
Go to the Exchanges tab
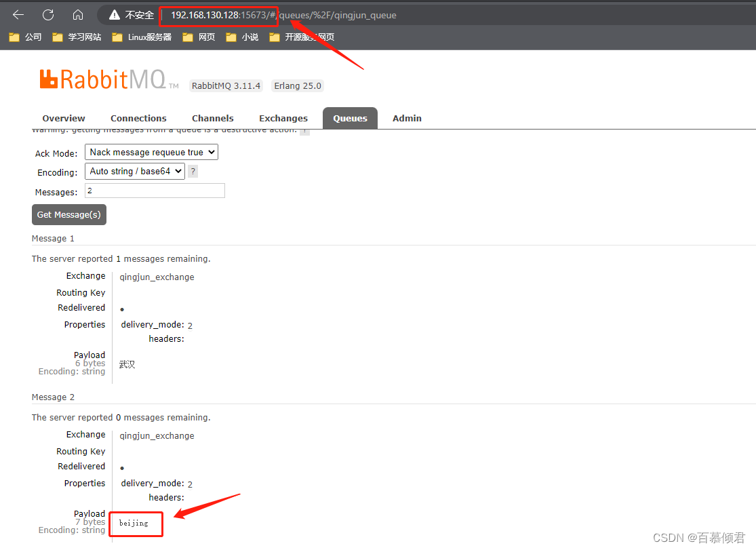(283, 118)
